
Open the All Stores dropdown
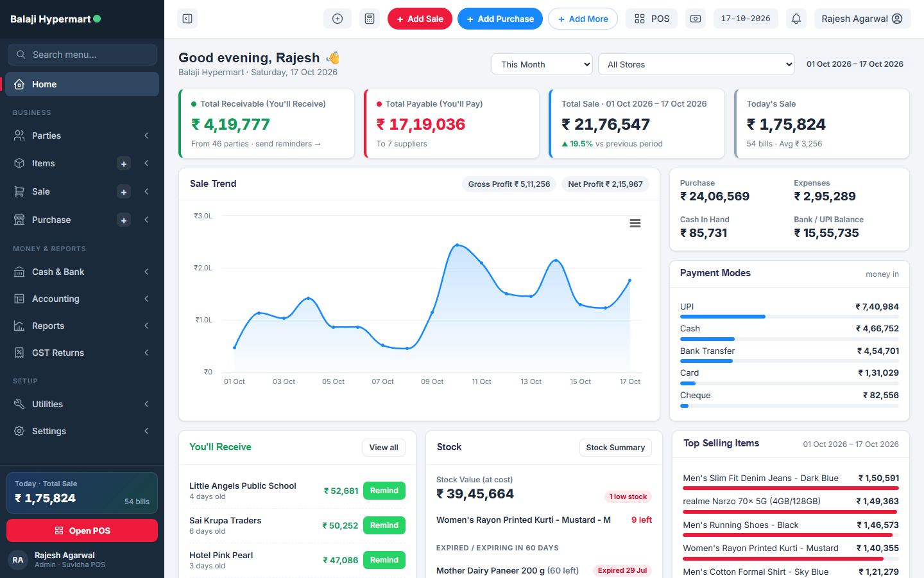tap(696, 64)
